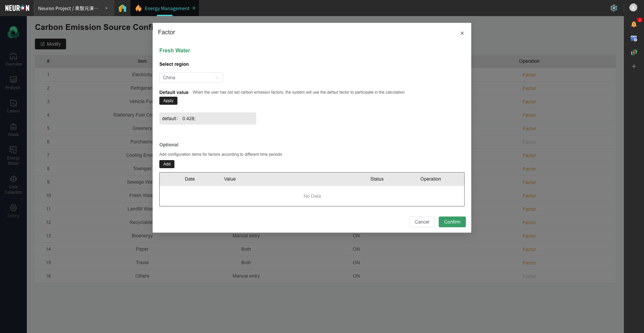The width and height of the screenshot is (644, 333).
Task: Open the China region dropdown
Action: [x=191, y=78]
